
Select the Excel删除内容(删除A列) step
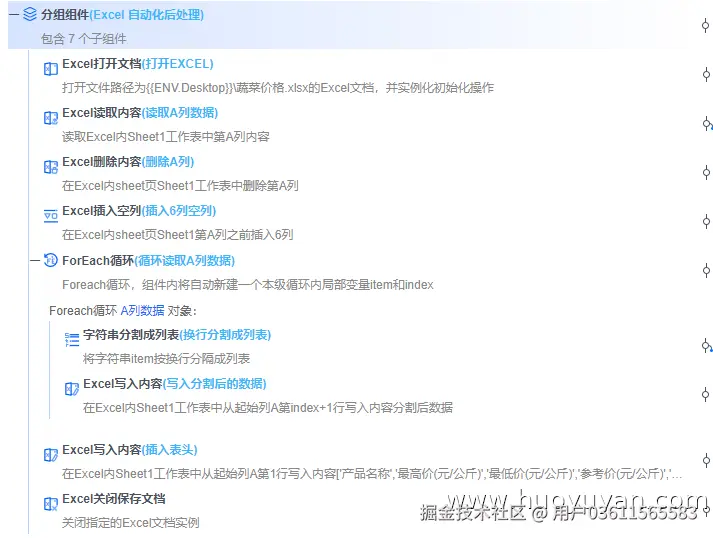[128, 162]
